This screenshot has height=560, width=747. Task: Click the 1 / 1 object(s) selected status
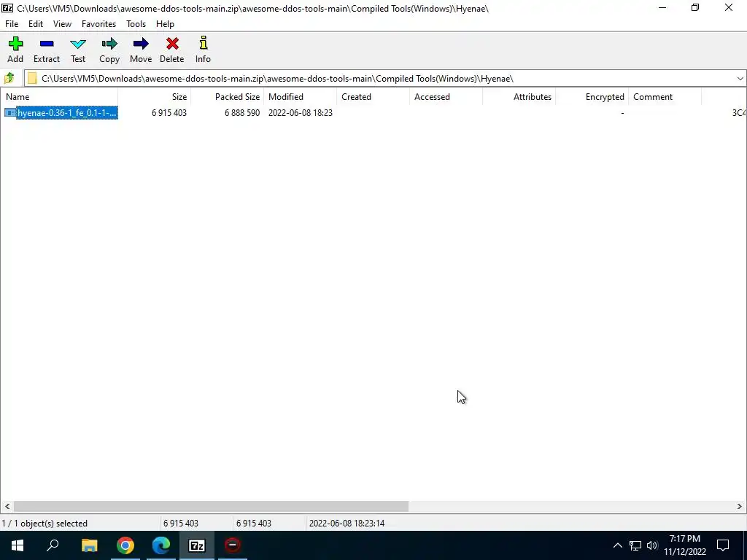click(x=44, y=524)
